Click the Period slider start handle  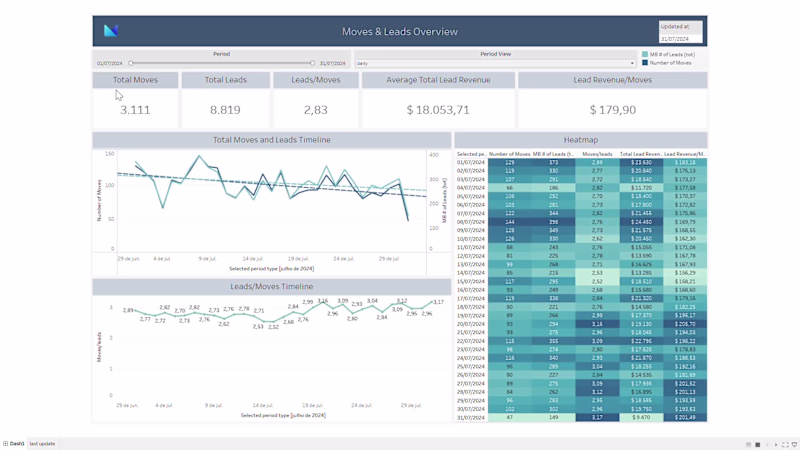coord(131,63)
